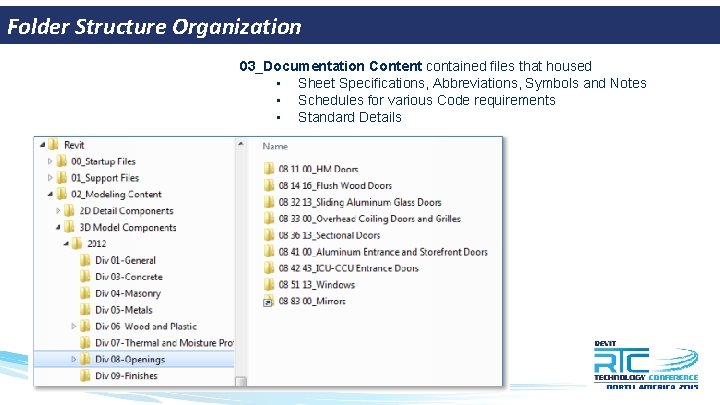Expand the 00_Startup Files tree node

pos(50,161)
